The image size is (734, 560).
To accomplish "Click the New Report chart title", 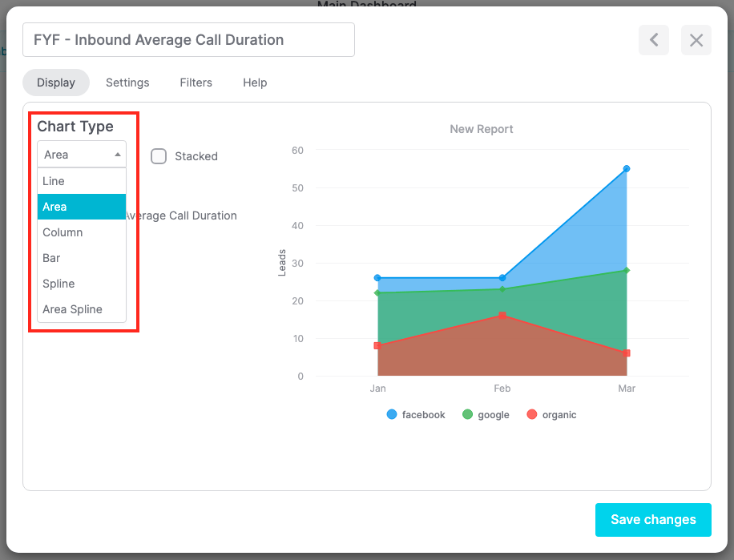I will [x=482, y=129].
